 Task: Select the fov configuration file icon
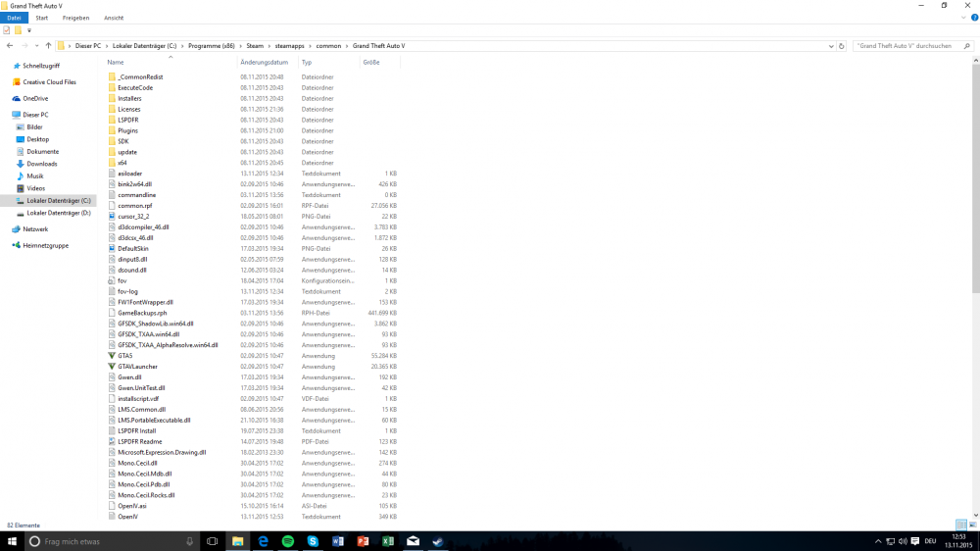point(112,280)
